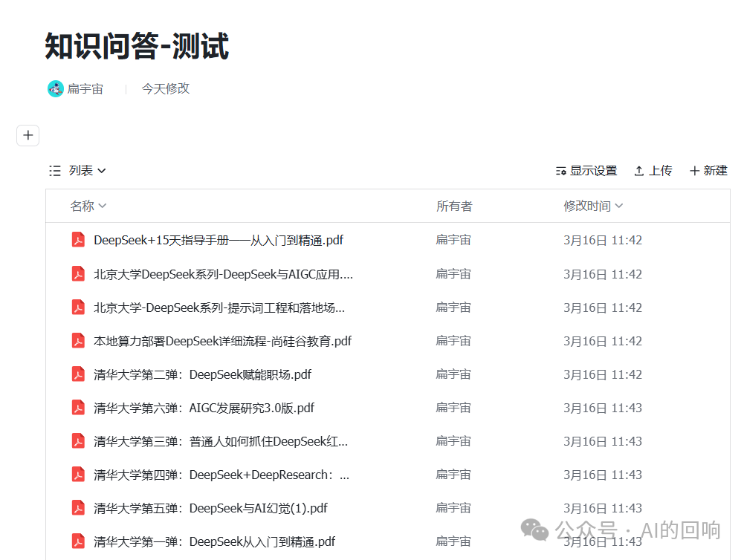Click owner 扁宇宙 in DeepSeek+15天指导手册 row

[x=453, y=240]
